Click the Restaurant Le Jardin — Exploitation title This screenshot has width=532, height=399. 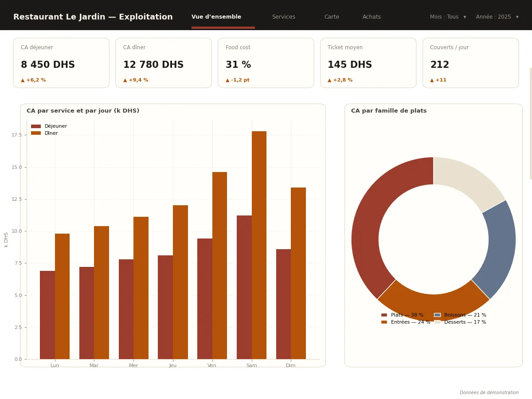coord(93,17)
